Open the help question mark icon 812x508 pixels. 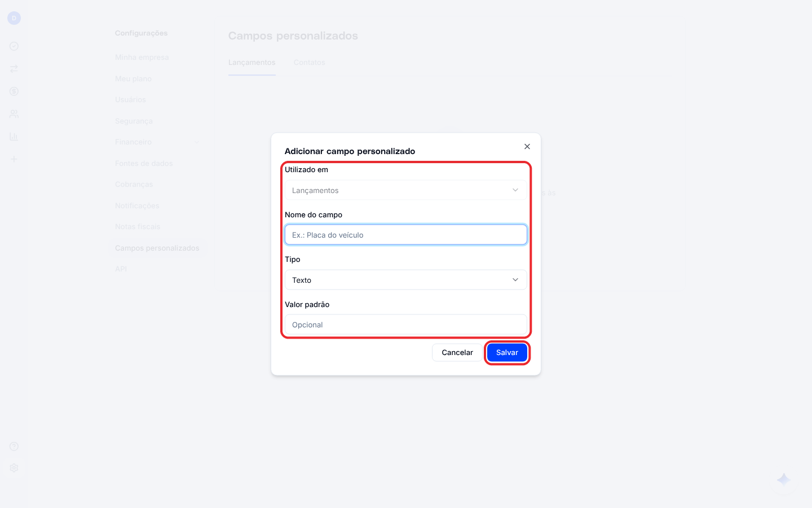click(x=14, y=446)
